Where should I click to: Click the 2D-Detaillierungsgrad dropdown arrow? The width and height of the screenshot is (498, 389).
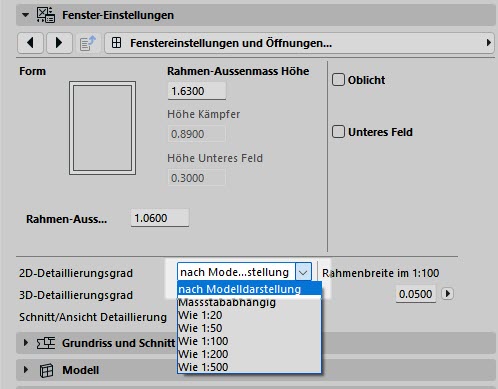point(303,272)
